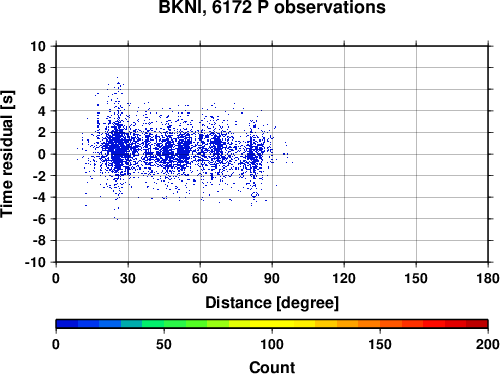Click the orange segment of the colorbar

click(369, 324)
